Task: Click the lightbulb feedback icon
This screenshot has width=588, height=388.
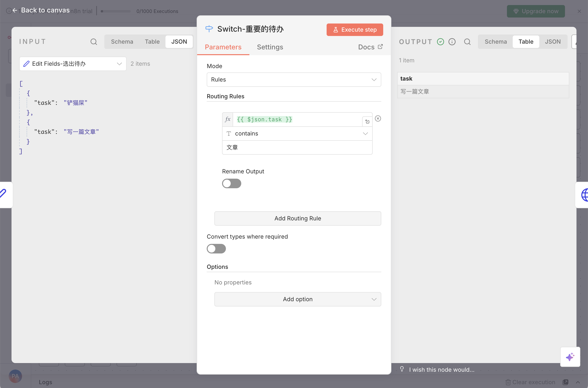Action: (402, 369)
